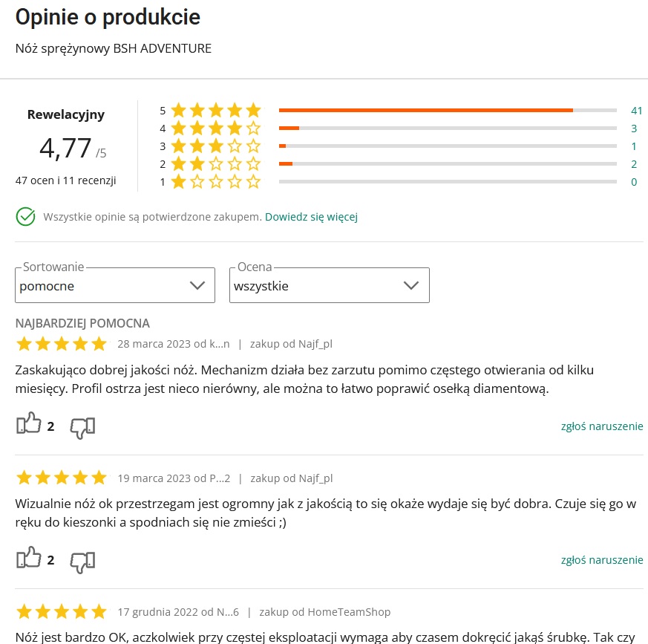Click the 41 count next to 5-star bar
The width and height of the screenshot is (648, 644).
(x=636, y=110)
